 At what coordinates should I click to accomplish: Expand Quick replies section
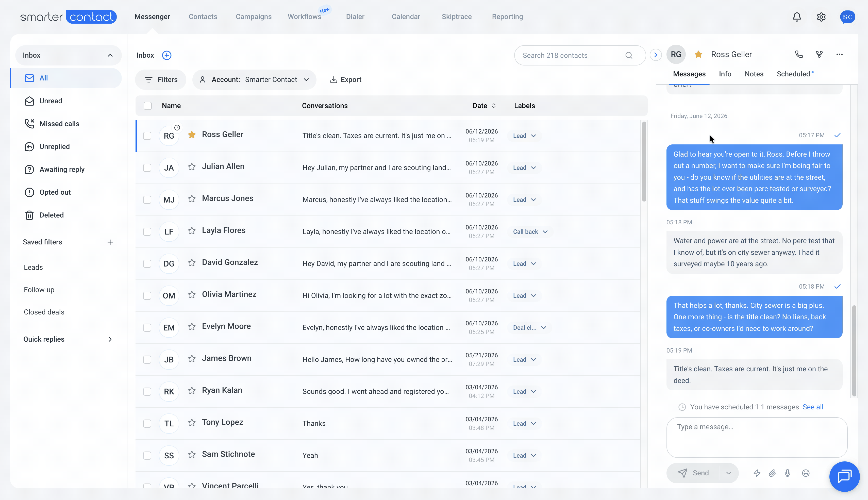click(110, 339)
